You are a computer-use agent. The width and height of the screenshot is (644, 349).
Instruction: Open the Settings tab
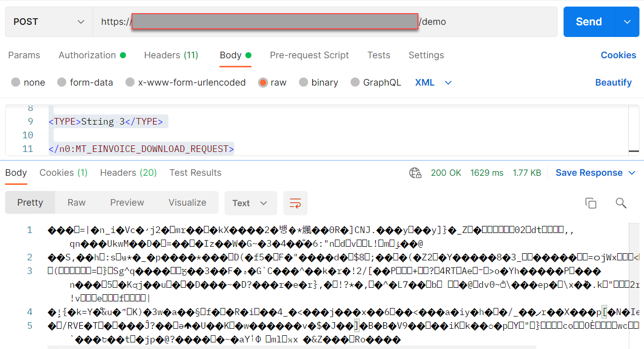pyautogui.click(x=426, y=55)
